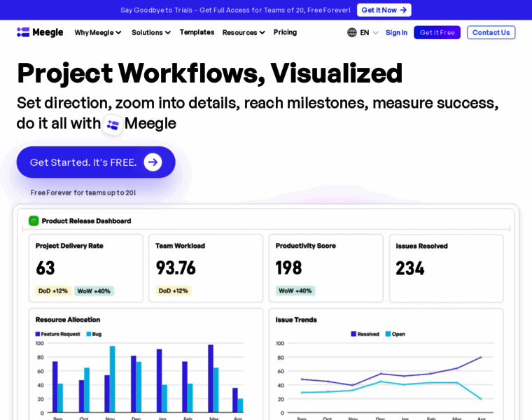Click the globe language icon
This screenshot has width=532, height=420.
tap(352, 33)
